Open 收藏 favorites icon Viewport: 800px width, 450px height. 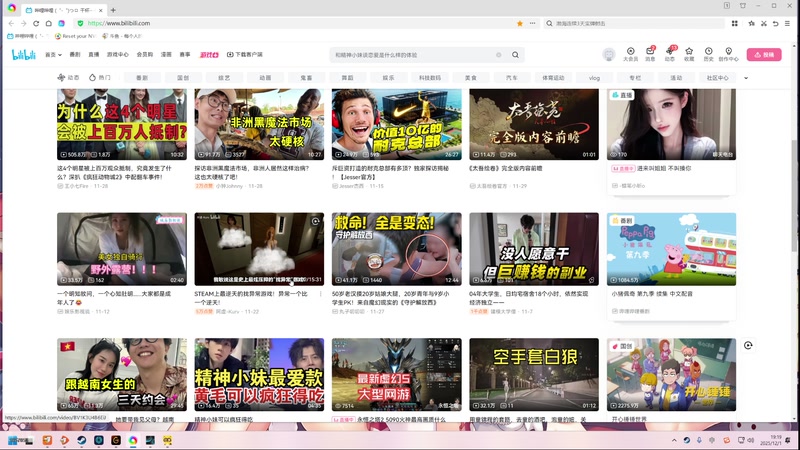coord(689,54)
